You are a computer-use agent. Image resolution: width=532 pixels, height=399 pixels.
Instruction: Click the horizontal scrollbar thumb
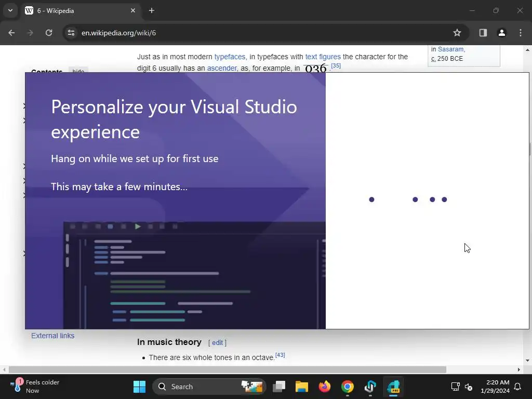(x=228, y=369)
